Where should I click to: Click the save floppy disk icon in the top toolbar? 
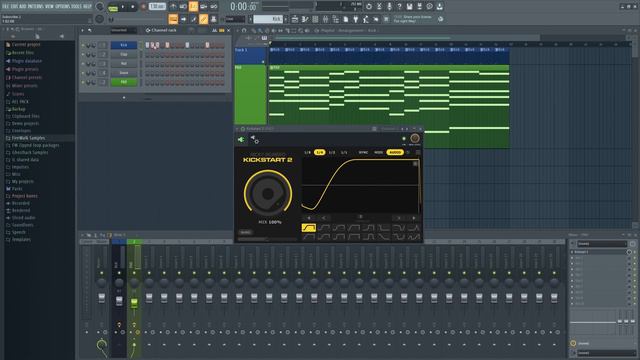click(x=409, y=7)
